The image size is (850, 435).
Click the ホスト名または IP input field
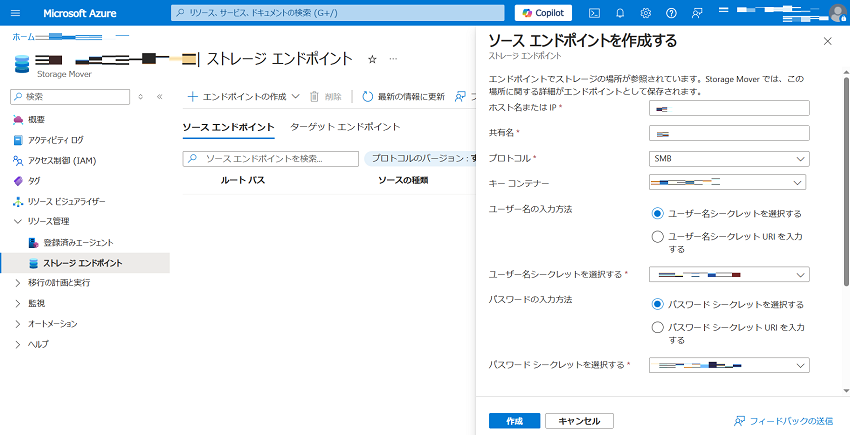[x=728, y=108]
